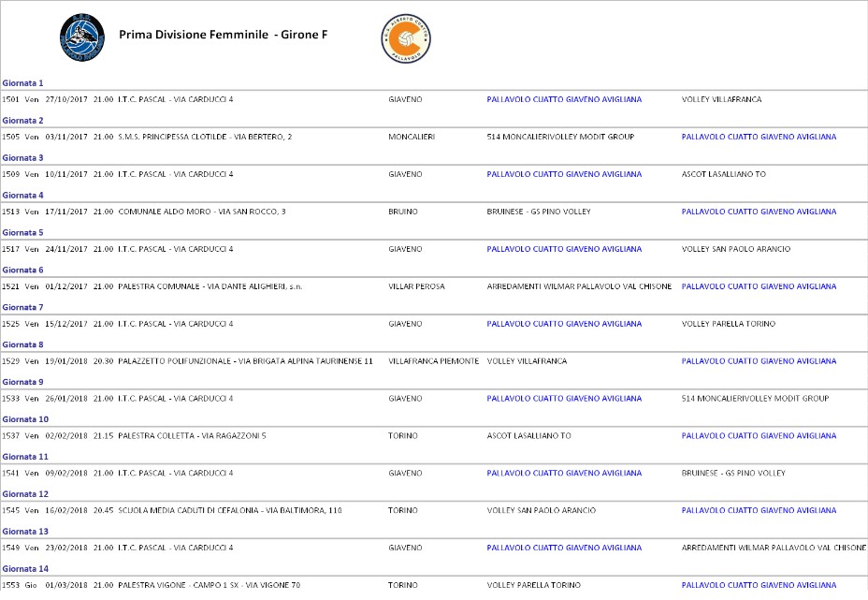Screen dimensions: 868x600
Task: Click the Giornata 3 heading
Action: click(x=22, y=158)
